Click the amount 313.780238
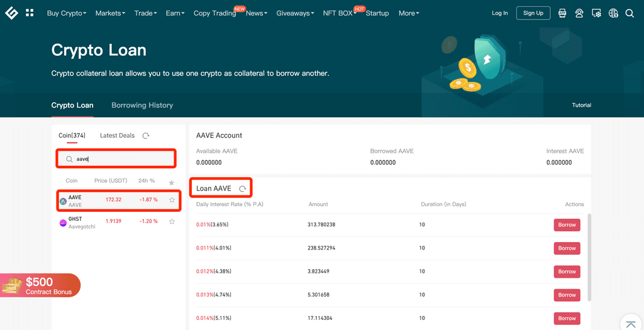The width and height of the screenshot is (644, 330). coord(321,225)
